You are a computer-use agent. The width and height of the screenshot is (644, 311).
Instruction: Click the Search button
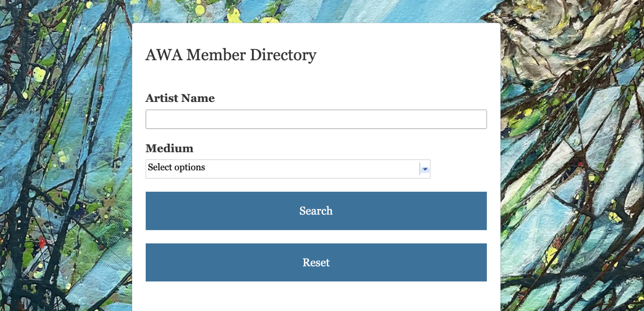click(x=316, y=211)
